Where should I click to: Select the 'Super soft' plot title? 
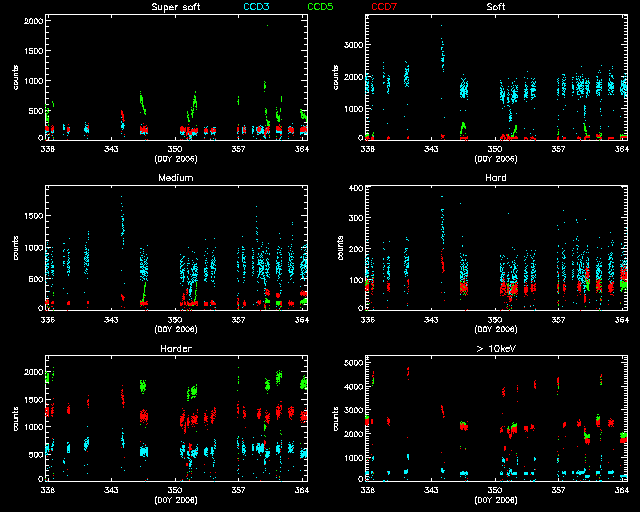[x=174, y=7]
